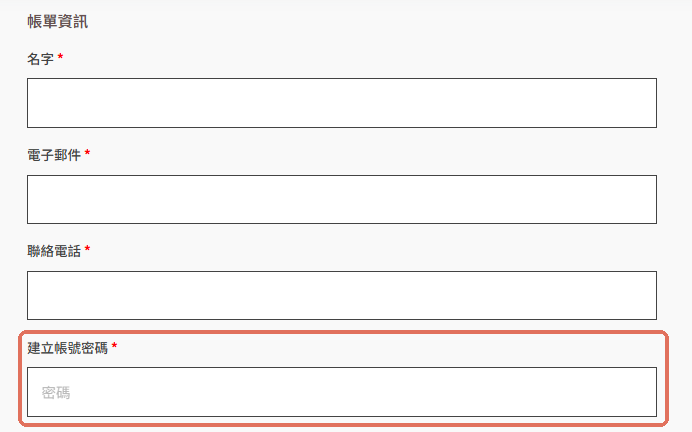Select the 聯絡電話 input field
The image size is (692, 432).
click(x=342, y=295)
